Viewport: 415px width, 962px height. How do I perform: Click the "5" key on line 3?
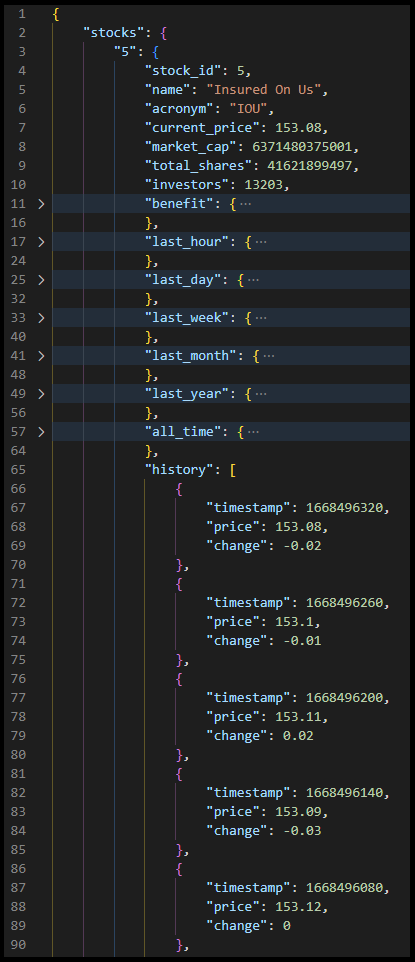125,52
